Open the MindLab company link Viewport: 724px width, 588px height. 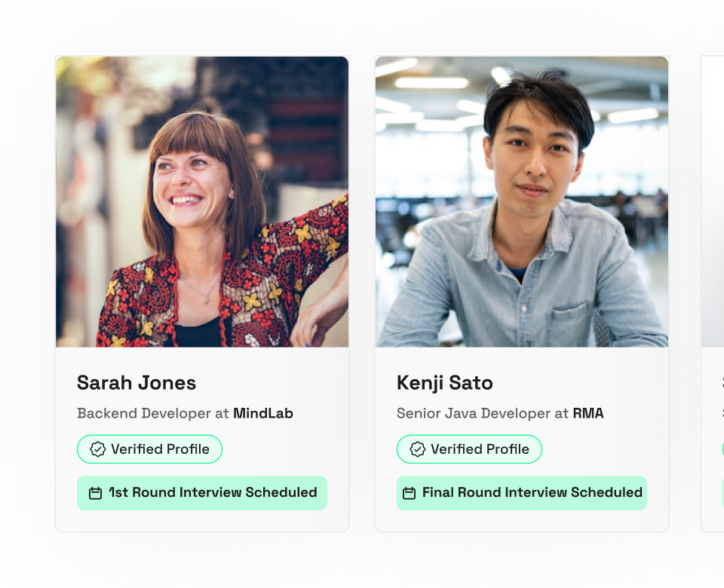point(263,413)
